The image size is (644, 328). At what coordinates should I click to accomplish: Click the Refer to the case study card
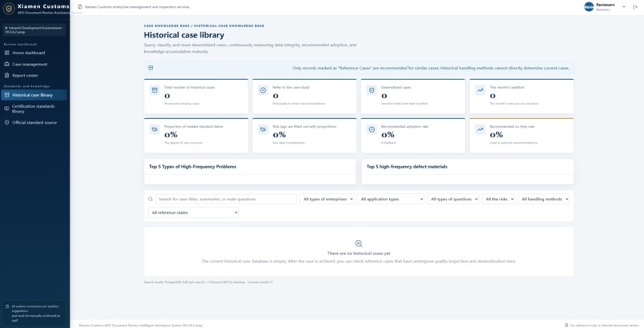click(x=304, y=97)
